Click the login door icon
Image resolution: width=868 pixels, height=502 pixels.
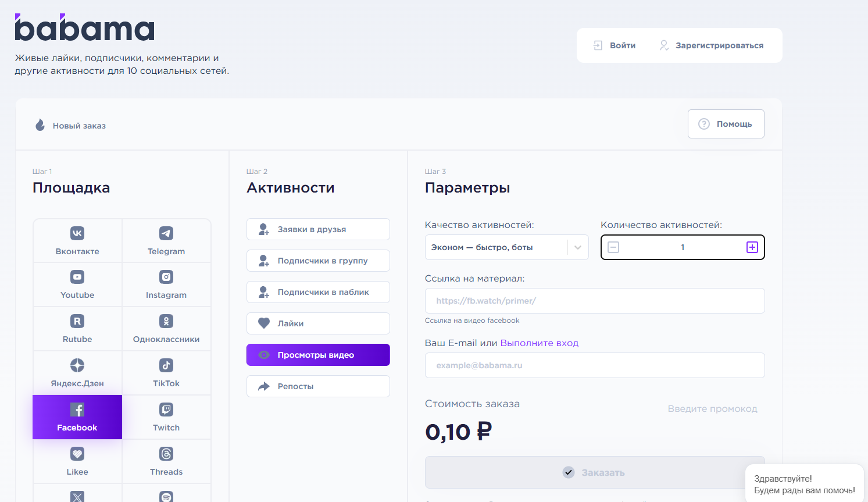pos(598,45)
